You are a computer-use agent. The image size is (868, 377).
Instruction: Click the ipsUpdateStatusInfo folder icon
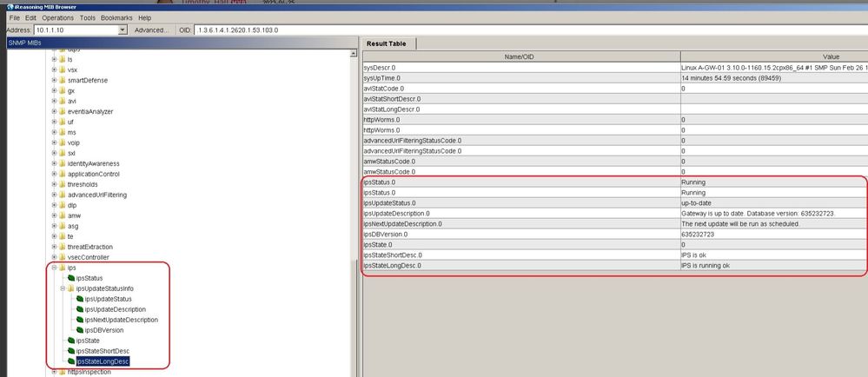[x=71, y=288]
